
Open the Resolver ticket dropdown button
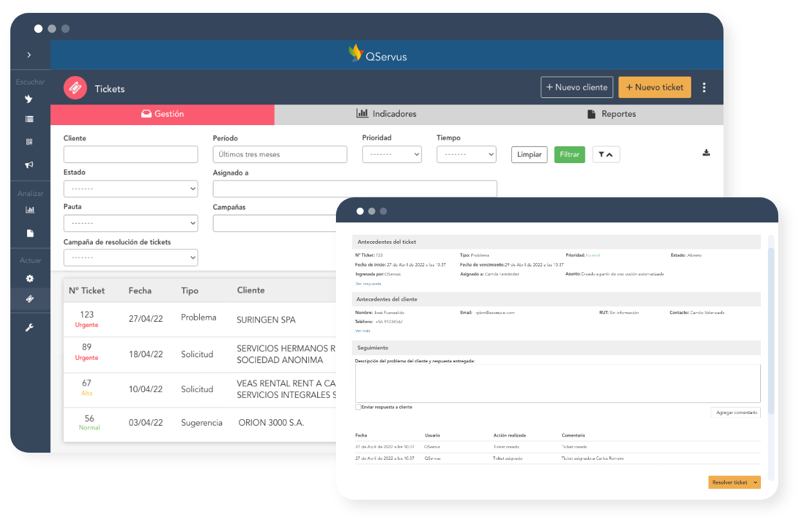[734, 482]
